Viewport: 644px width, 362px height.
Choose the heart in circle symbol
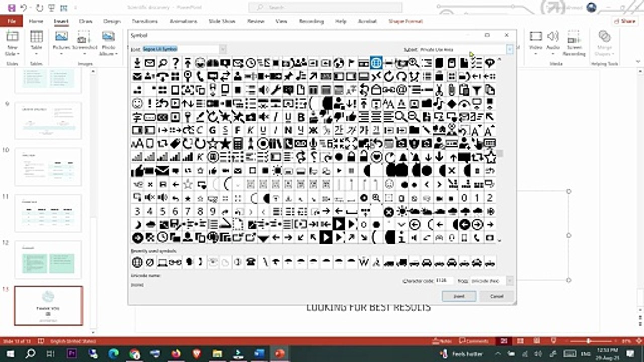[376, 157]
